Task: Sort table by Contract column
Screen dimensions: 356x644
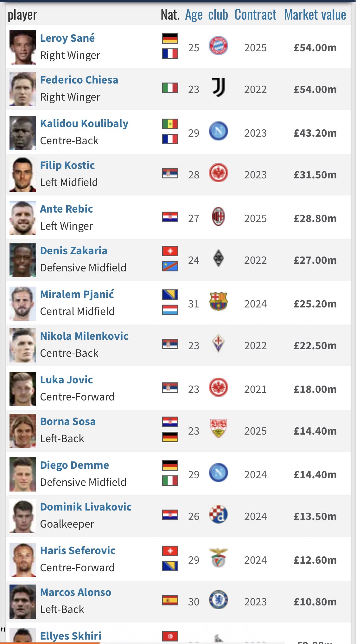Action: (255, 15)
